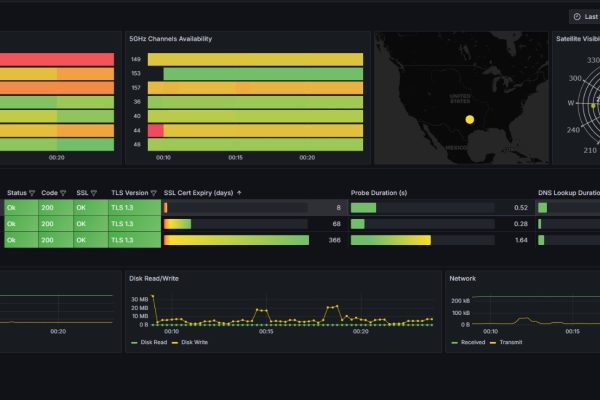Click the yellow marker on the US map
600x400 pixels.
(x=469, y=119)
